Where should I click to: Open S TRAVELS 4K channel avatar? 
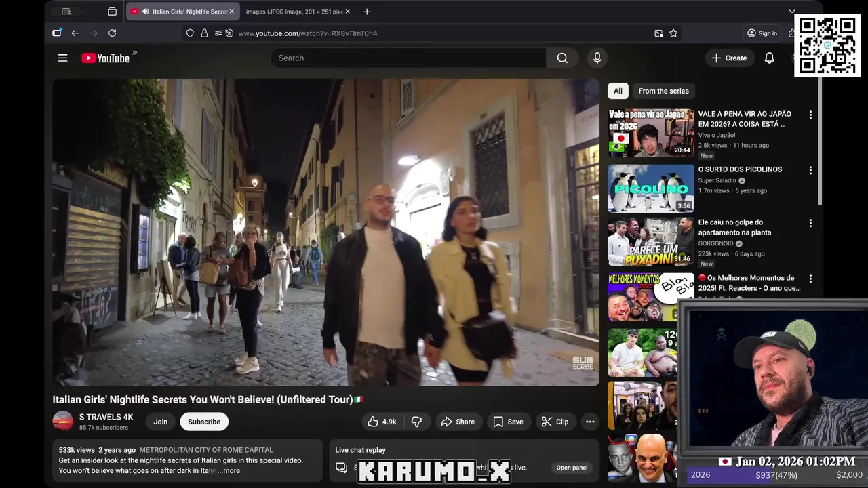pyautogui.click(x=63, y=422)
